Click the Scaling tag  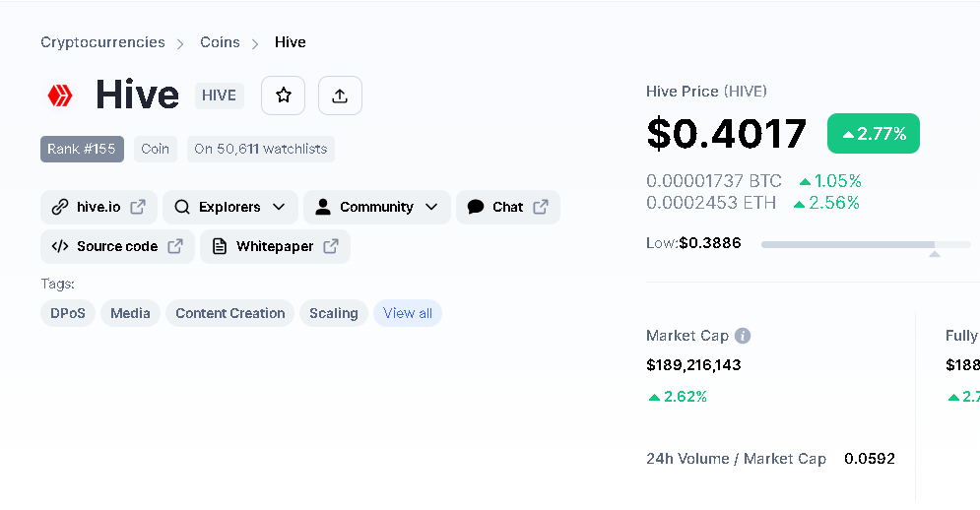tap(334, 313)
